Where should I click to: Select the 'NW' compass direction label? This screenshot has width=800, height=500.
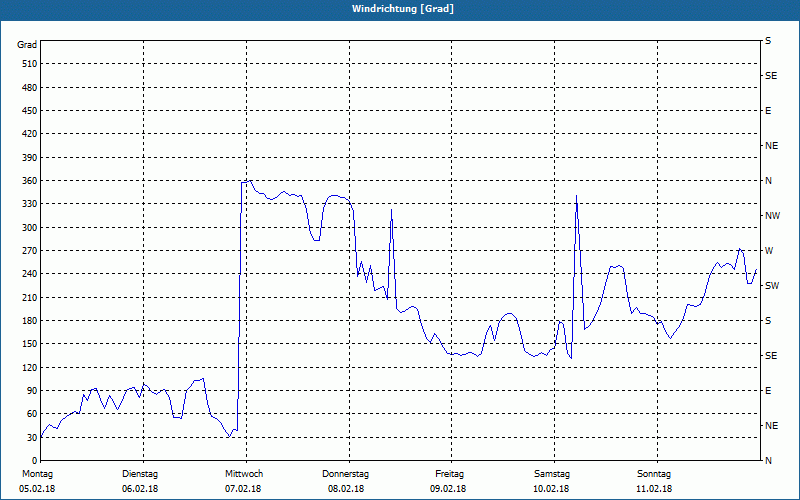point(772,216)
